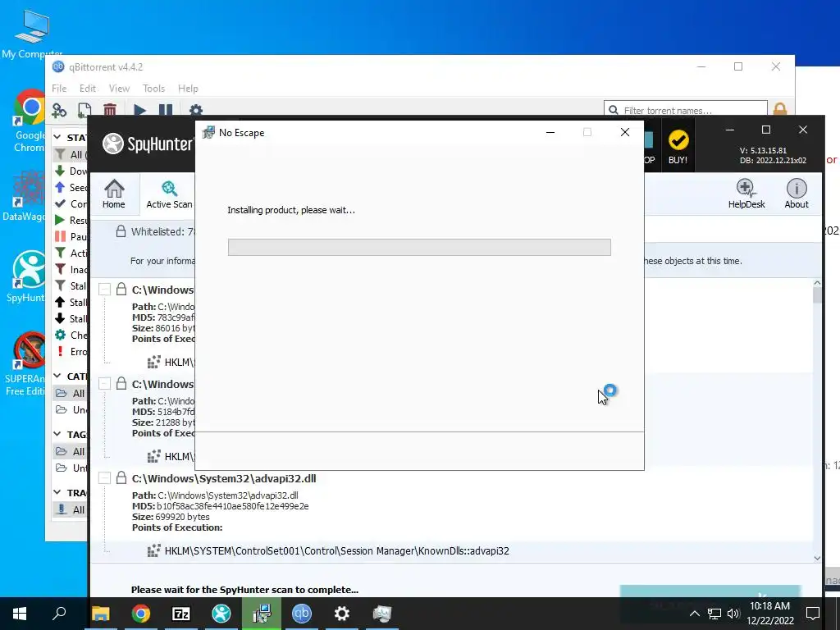
Task: Select Completed status filter in qBittorrent
Action: tap(71, 203)
